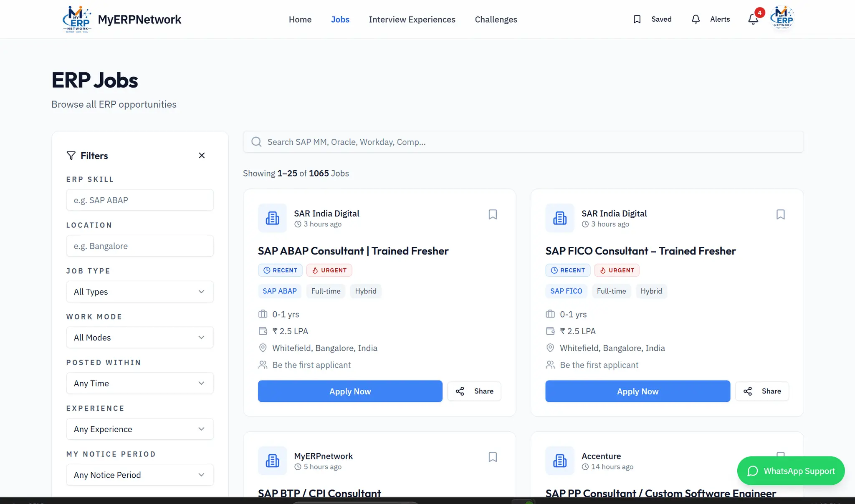This screenshot has height=504, width=855.
Task: Open WhatsApp Support chat
Action: point(791,471)
